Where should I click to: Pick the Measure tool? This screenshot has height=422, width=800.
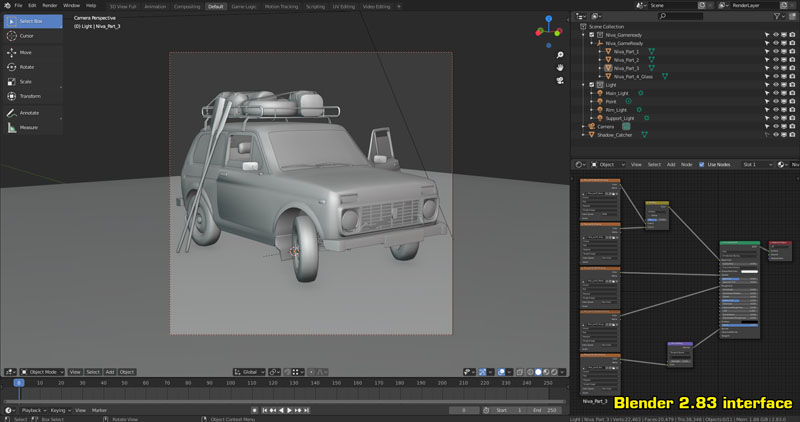pyautogui.click(x=29, y=128)
